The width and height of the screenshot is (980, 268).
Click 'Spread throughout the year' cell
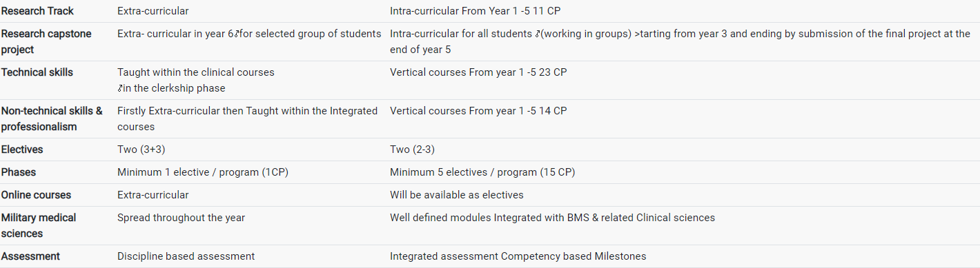tap(181, 218)
